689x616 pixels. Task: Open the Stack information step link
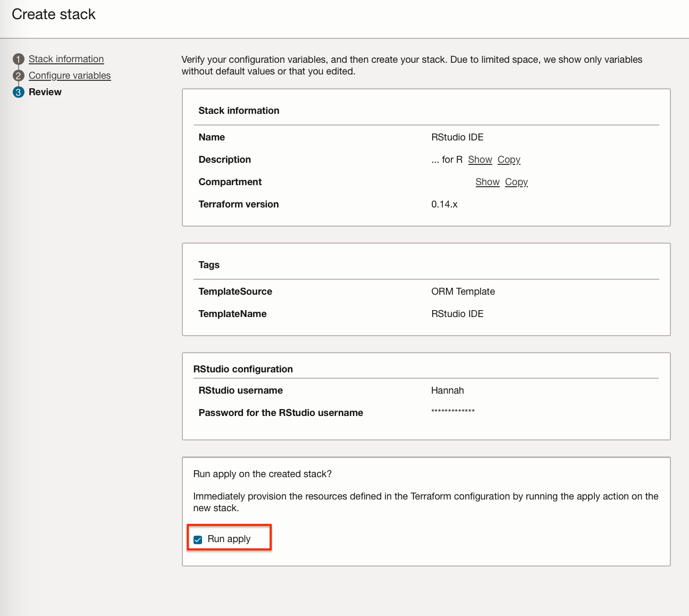point(66,59)
